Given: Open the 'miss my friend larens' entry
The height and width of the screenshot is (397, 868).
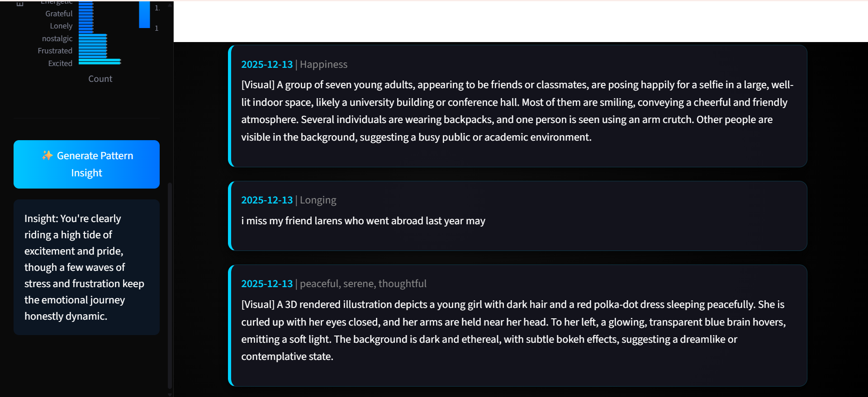Looking at the screenshot, I should 363,221.
